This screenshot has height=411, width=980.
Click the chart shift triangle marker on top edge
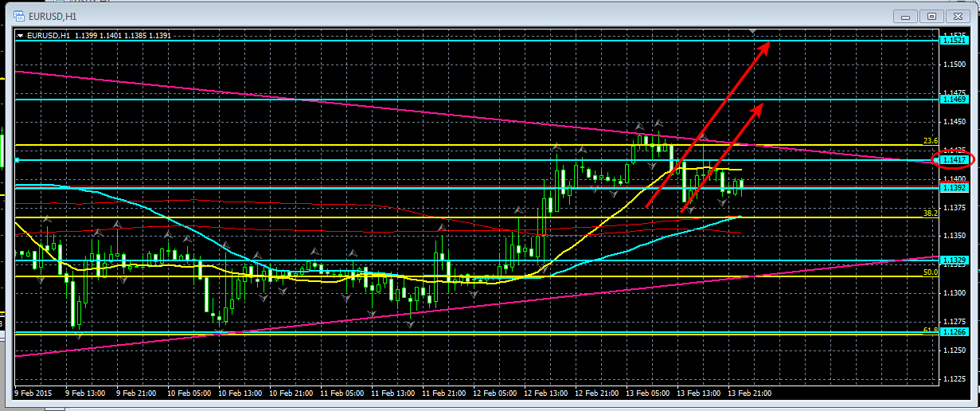click(753, 32)
